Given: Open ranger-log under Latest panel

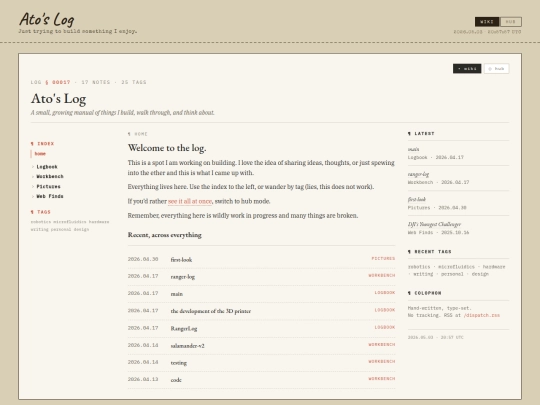Looking at the screenshot, I should pos(418,174).
